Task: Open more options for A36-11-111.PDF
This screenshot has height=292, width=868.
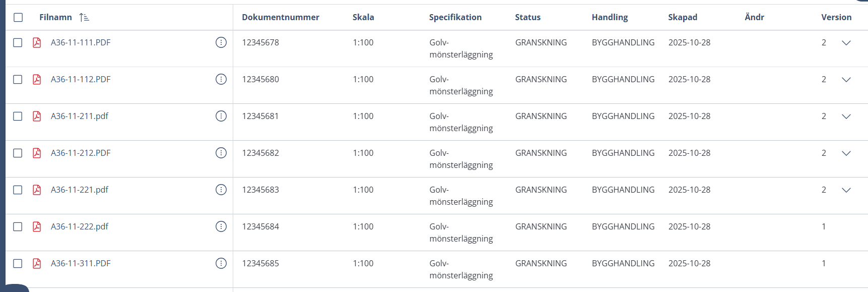Action: tap(221, 42)
